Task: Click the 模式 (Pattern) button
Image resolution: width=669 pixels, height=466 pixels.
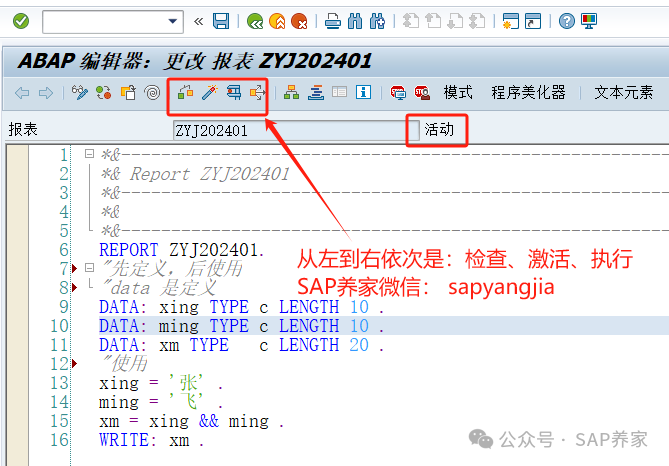Action: (458, 92)
